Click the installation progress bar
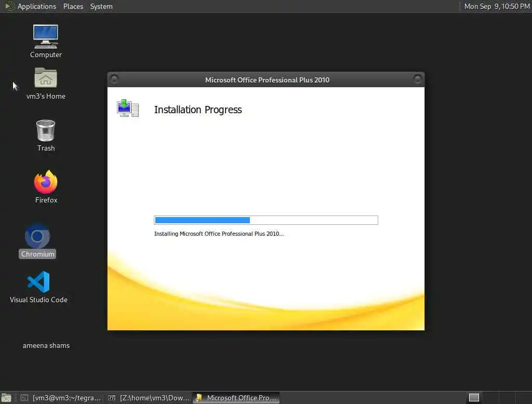The image size is (532, 404). [x=265, y=220]
